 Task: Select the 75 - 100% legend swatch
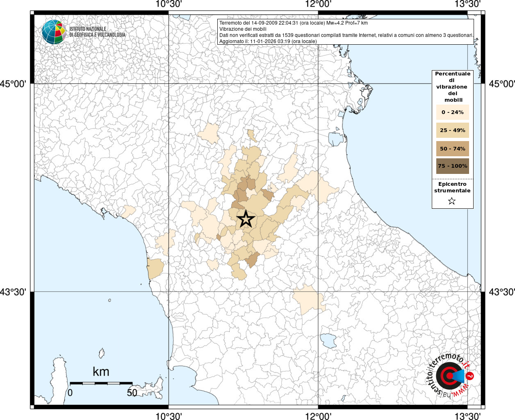point(453,166)
